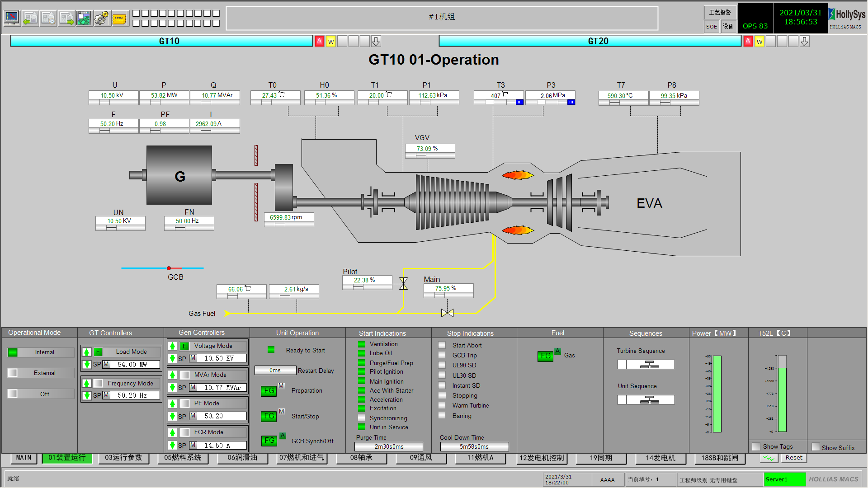Click the monitor screen icon in toolbar
Screen dimensions: 868x488
point(12,18)
